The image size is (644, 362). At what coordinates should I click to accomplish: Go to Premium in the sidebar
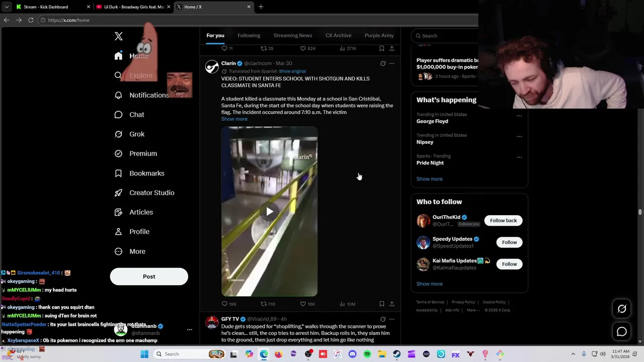(x=136, y=153)
